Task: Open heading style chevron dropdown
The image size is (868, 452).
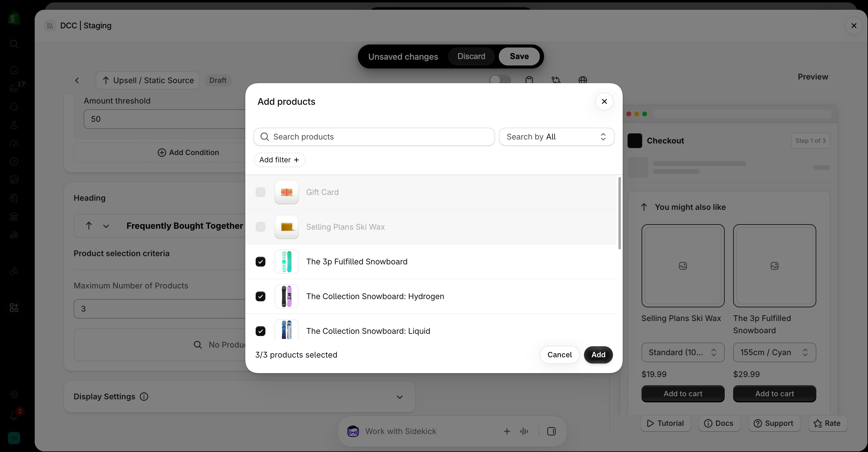Action: coord(106,226)
